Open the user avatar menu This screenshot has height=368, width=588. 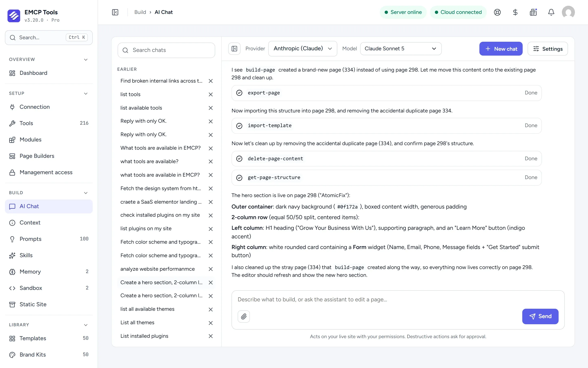568,12
